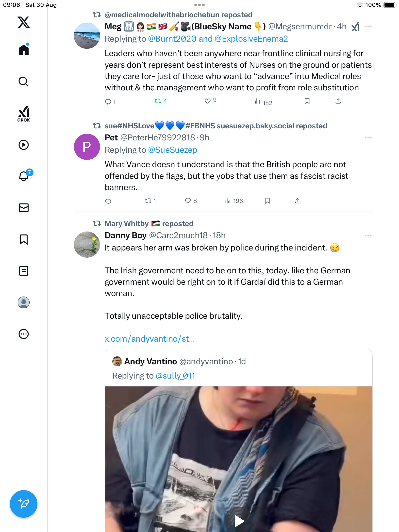Tap the compose new post button
399x532 pixels.
tap(24, 504)
